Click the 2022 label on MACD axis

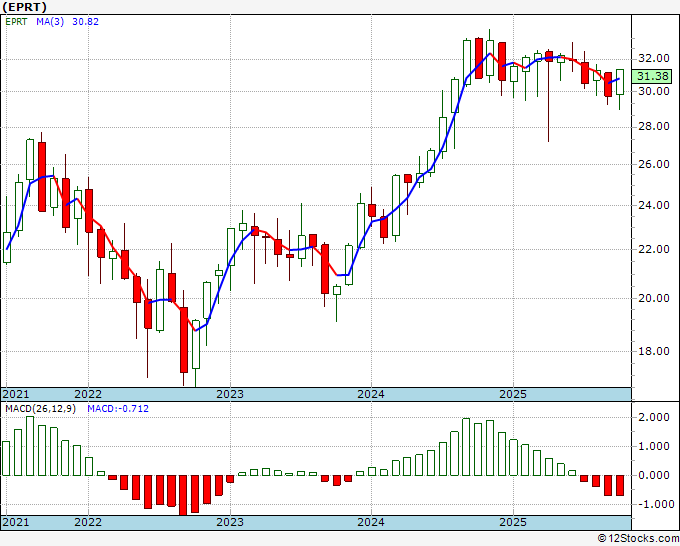click(x=88, y=522)
